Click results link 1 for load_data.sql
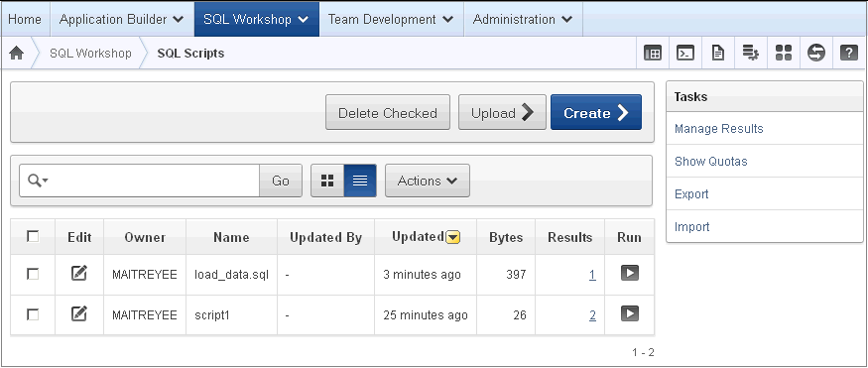This screenshot has width=868, height=368. click(x=592, y=275)
